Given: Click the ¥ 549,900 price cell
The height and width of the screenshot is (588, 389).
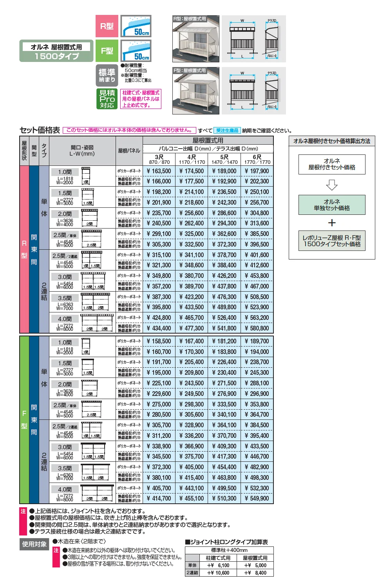Looking at the screenshot, I should 257,499.
